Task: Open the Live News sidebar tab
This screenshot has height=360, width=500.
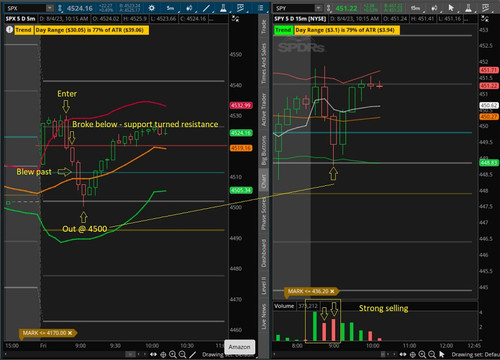Action: pyautogui.click(x=264, y=316)
